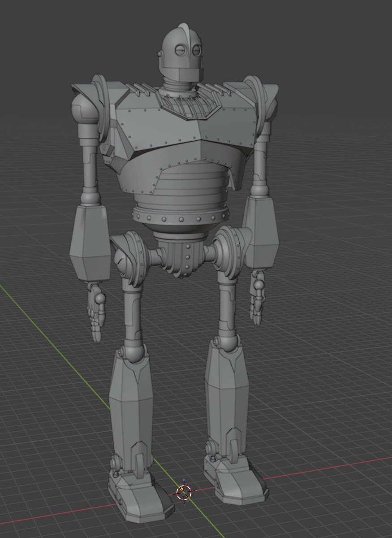Click the 3D cursor at the grid origin

pyautogui.click(x=184, y=492)
